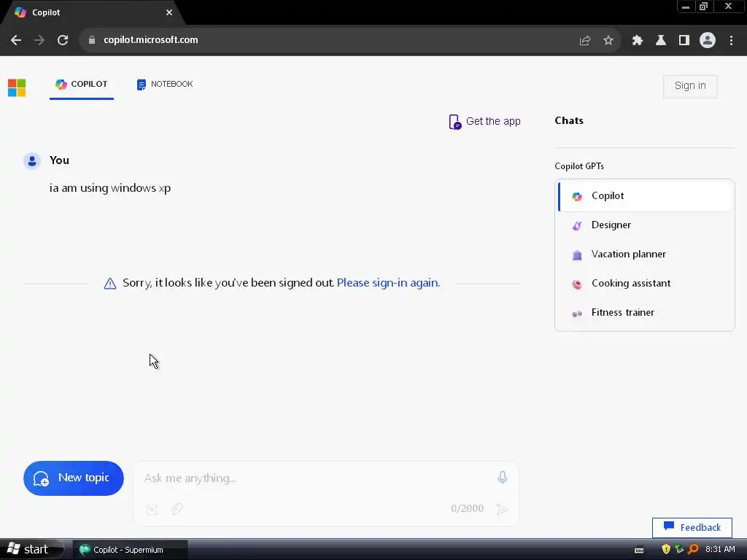This screenshot has height=560, width=747.
Task: Toggle the browser side panel icon
Action: coord(684,41)
